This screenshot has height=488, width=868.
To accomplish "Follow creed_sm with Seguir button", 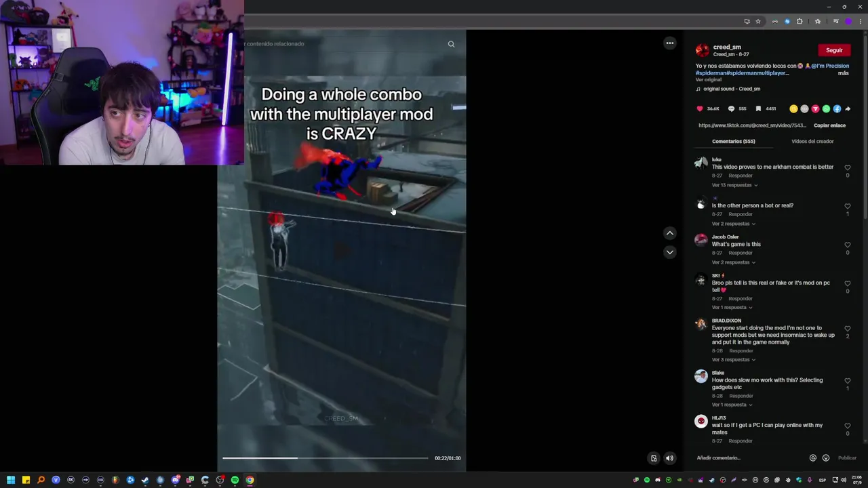I will (x=834, y=50).
